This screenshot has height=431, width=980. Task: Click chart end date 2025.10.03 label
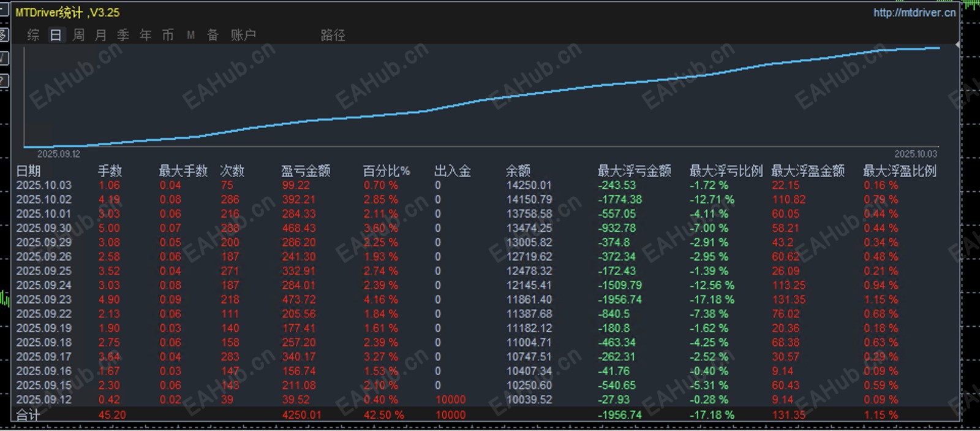pyautogui.click(x=915, y=154)
